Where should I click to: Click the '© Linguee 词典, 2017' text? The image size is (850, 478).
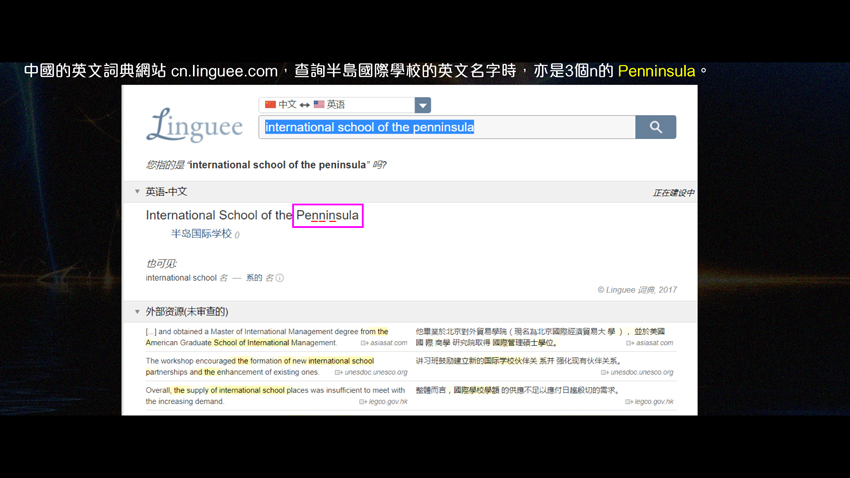pyautogui.click(x=637, y=290)
